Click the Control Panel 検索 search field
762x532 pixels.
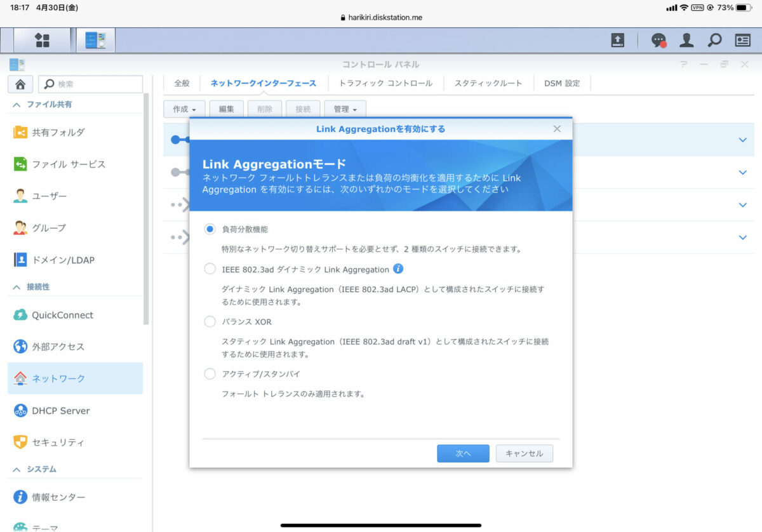tap(91, 84)
